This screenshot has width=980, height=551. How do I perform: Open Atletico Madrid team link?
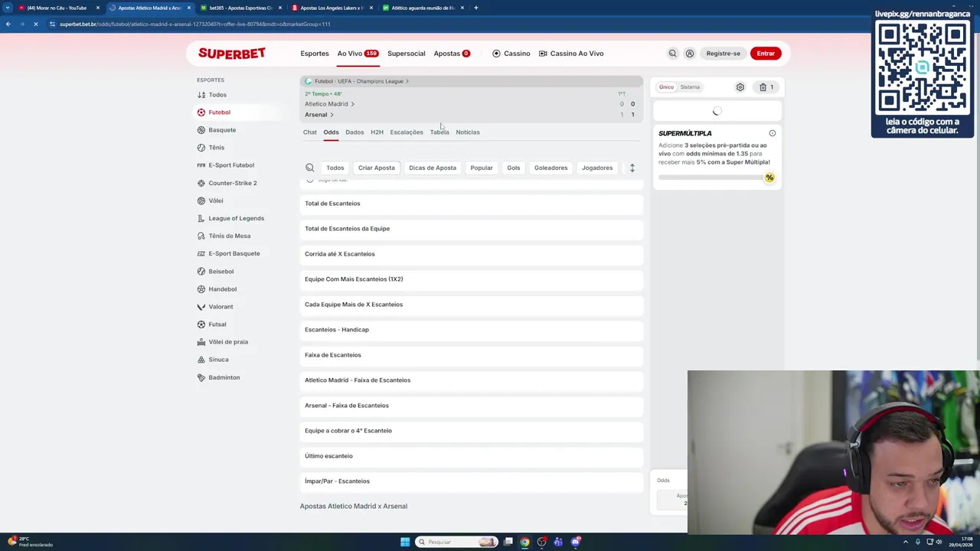click(x=329, y=104)
